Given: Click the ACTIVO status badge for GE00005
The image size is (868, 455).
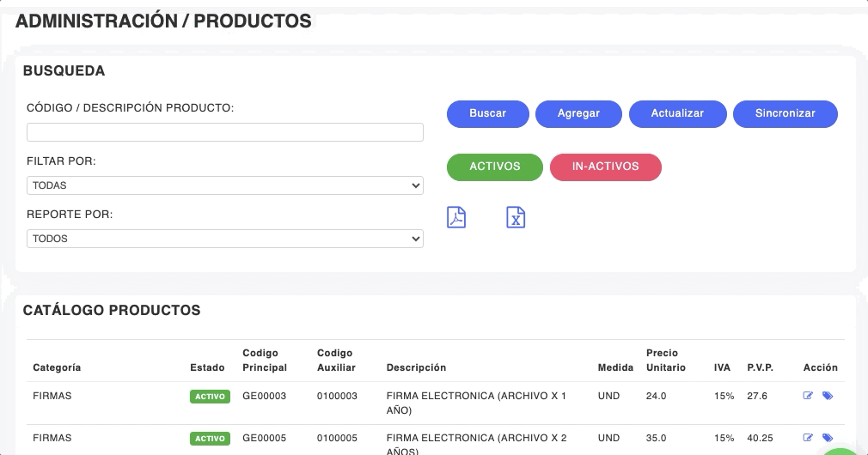Looking at the screenshot, I should coord(210,439).
